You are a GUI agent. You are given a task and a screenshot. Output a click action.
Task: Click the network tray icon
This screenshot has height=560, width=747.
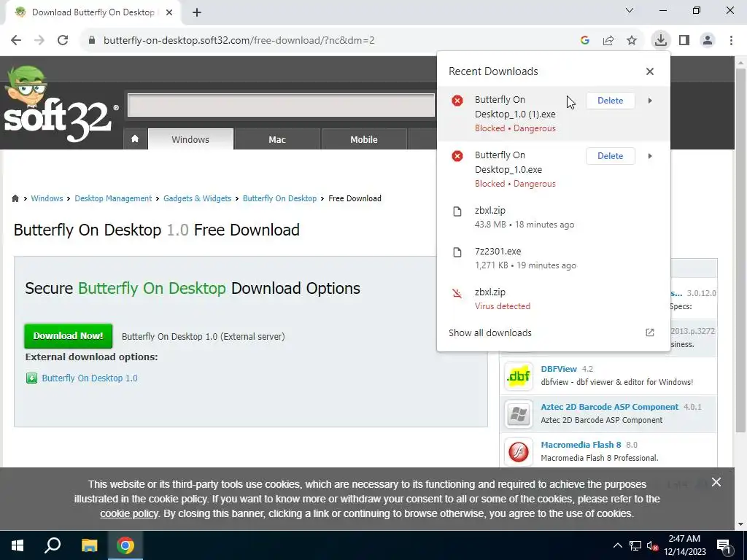pyautogui.click(x=635, y=545)
